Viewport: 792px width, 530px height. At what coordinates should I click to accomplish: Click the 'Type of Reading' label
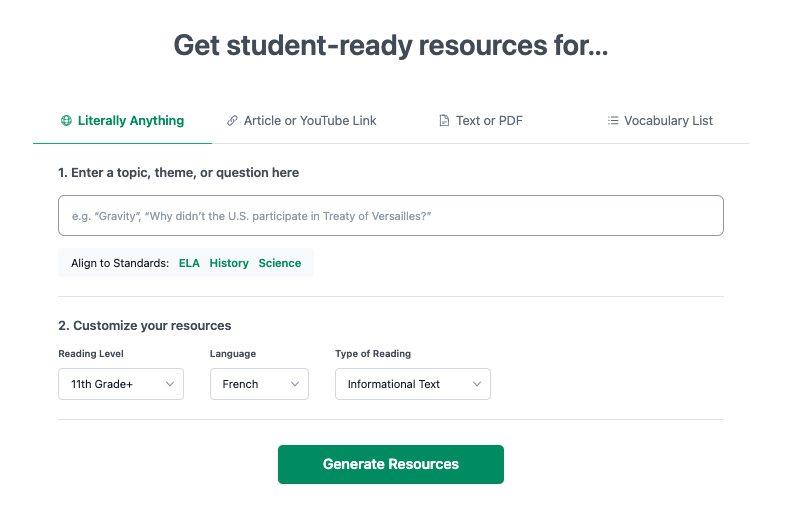373,354
